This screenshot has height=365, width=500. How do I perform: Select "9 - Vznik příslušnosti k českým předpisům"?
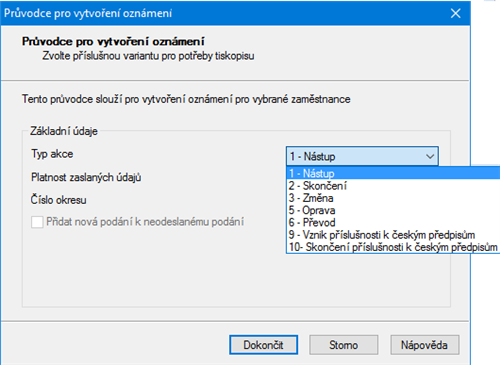[393, 235]
